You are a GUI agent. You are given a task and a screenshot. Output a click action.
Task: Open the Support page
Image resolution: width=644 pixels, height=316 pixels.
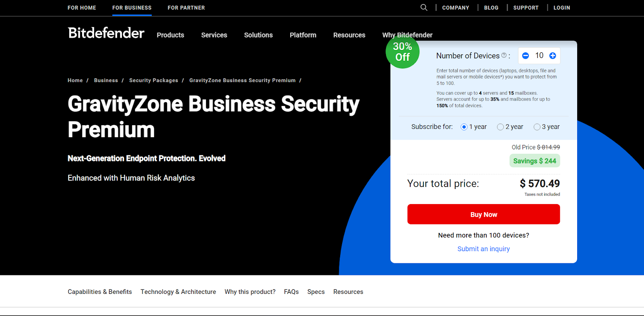(x=526, y=8)
